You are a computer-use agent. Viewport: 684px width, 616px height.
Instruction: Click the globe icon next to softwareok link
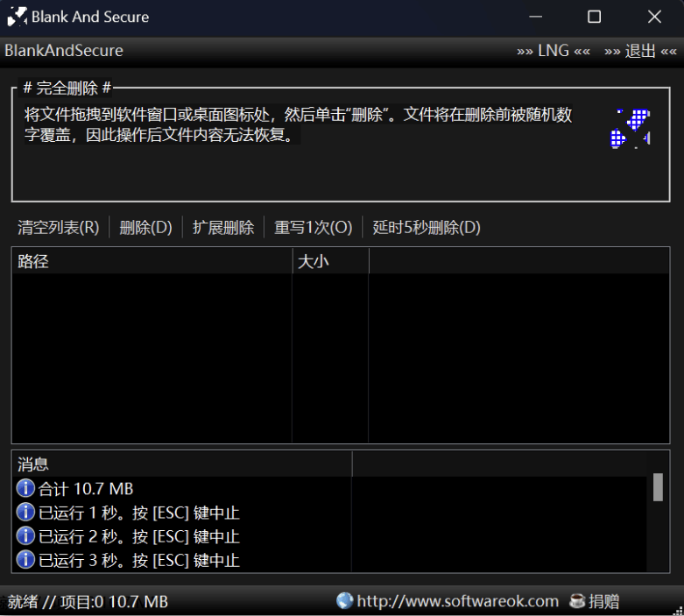344,601
